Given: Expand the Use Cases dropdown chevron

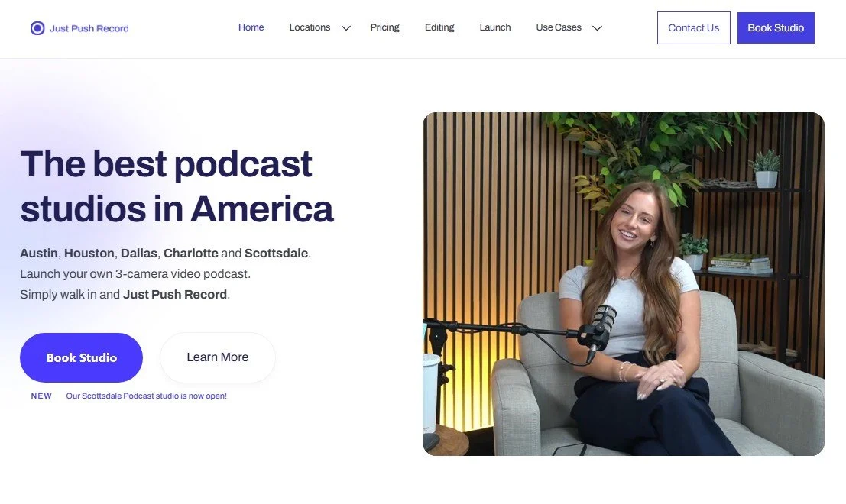Looking at the screenshot, I should pyautogui.click(x=597, y=28).
